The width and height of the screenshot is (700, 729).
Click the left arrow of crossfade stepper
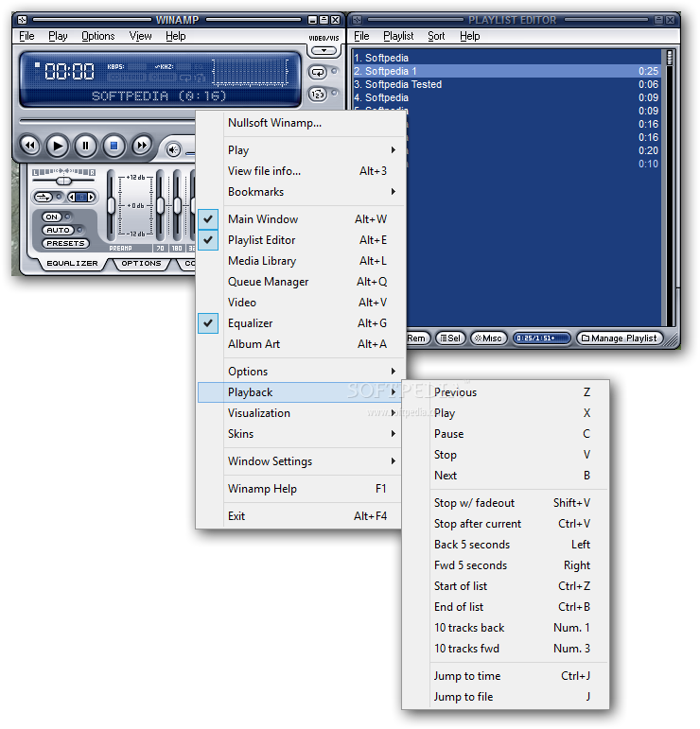pos(72,197)
